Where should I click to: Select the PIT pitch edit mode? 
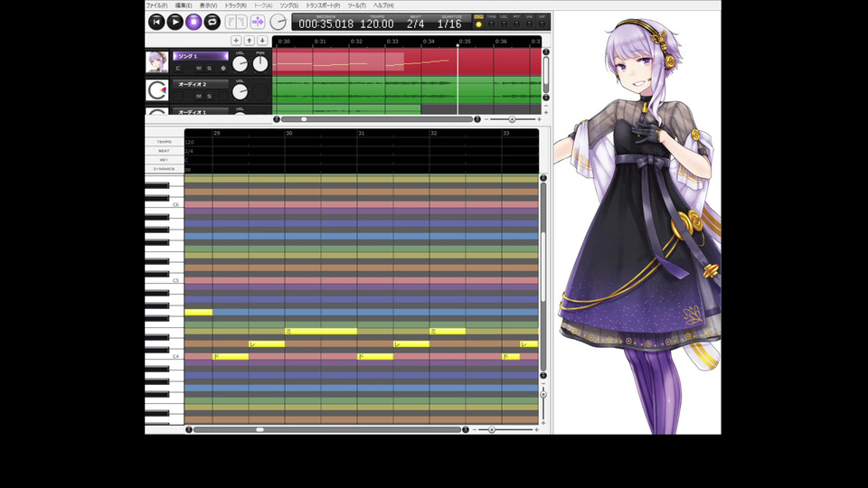(516, 22)
